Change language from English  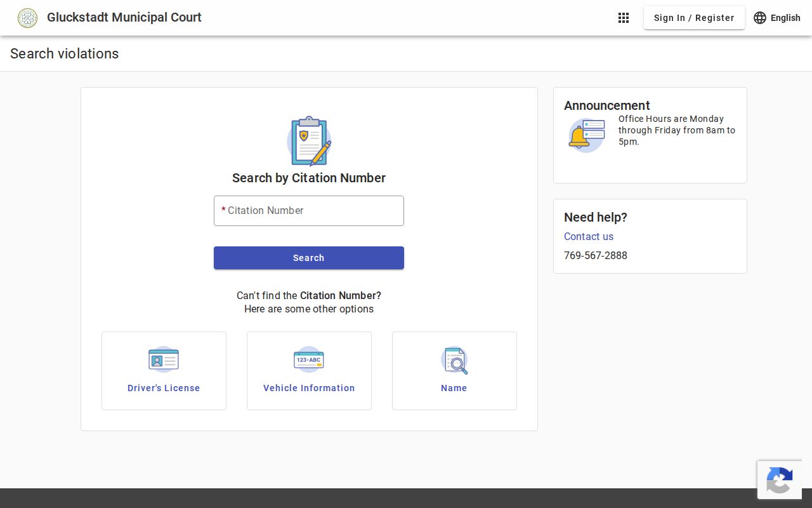tap(777, 18)
